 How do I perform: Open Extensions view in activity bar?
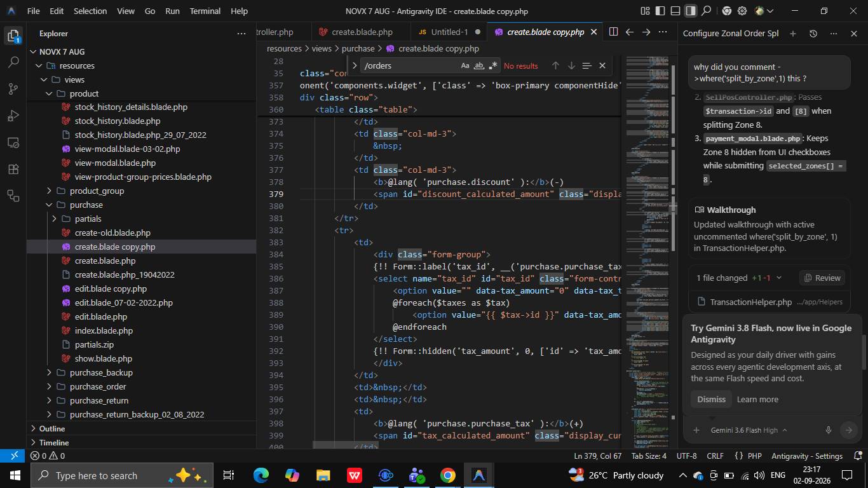pos(13,169)
